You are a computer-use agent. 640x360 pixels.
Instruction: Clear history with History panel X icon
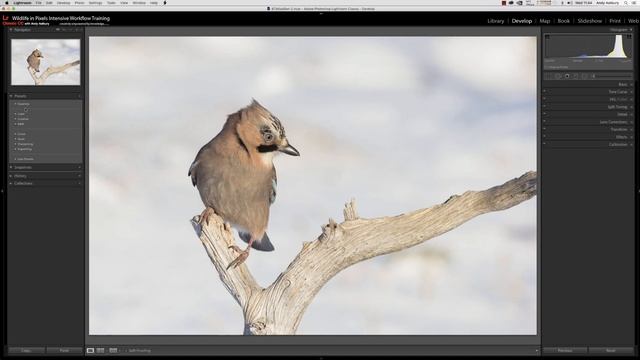(x=79, y=176)
